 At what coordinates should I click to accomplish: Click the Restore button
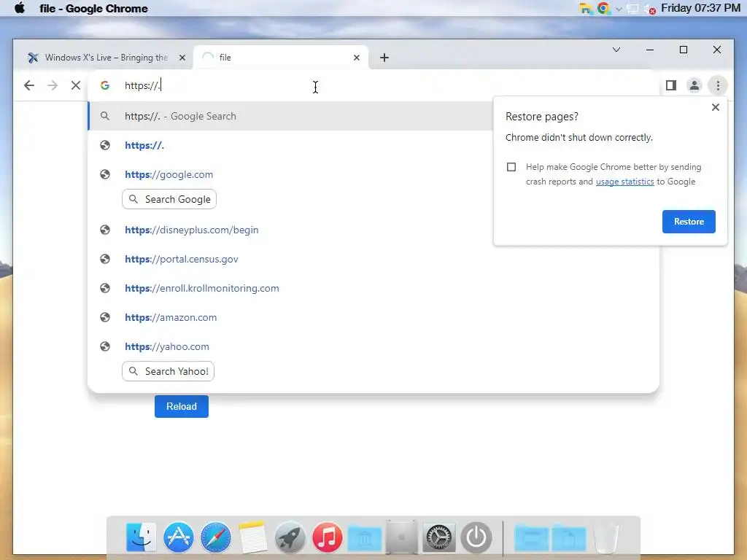click(689, 222)
